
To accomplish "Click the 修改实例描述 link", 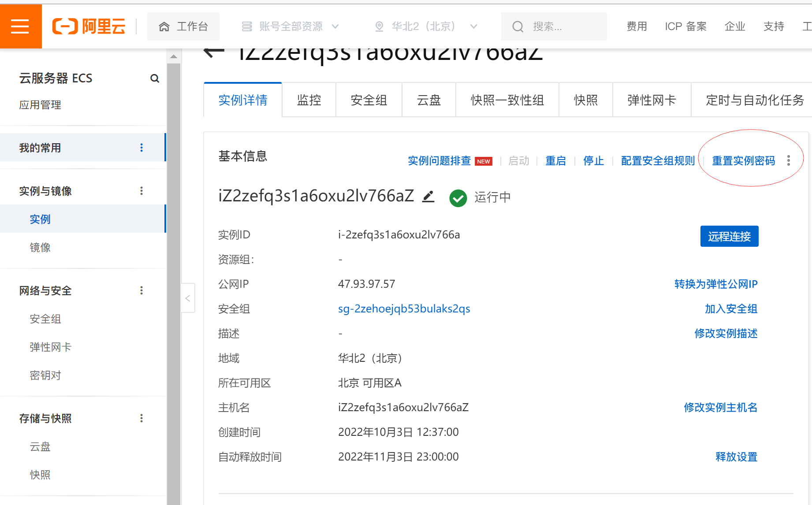I will pyautogui.click(x=726, y=334).
